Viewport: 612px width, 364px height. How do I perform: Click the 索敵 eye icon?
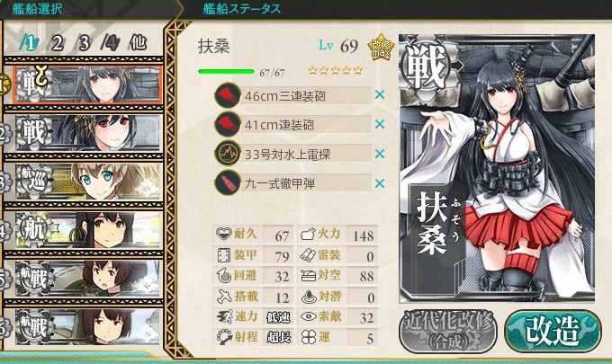coord(309,316)
